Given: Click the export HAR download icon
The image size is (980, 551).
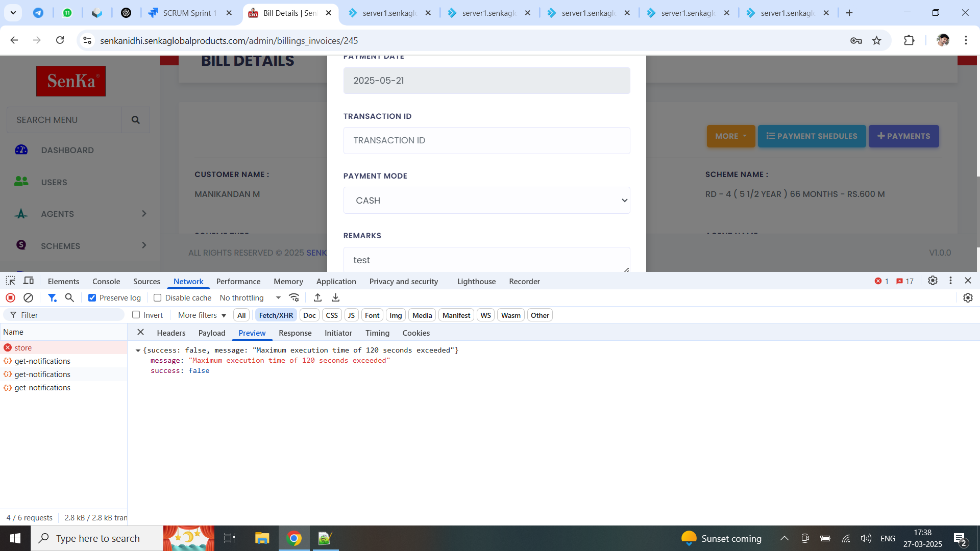Looking at the screenshot, I should tap(335, 298).
